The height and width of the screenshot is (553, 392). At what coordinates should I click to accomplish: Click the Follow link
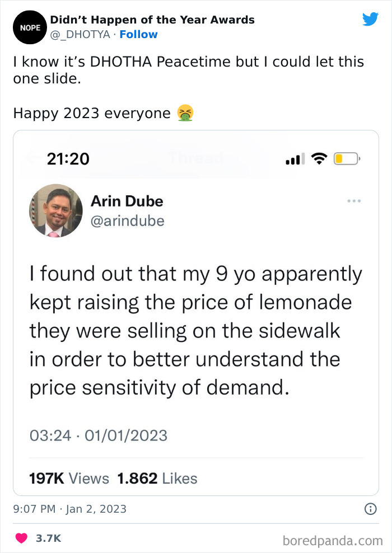138,35
